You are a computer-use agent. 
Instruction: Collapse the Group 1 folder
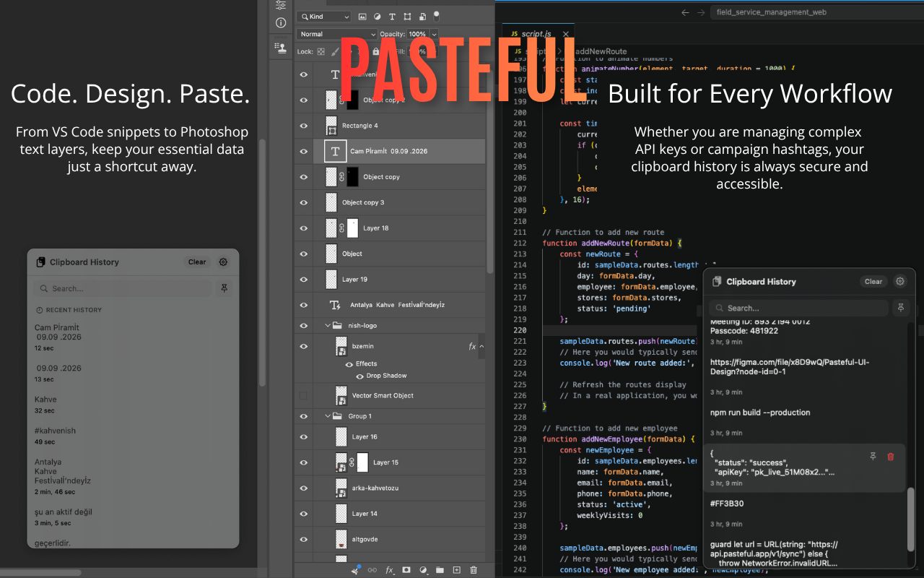coord(327,416)
